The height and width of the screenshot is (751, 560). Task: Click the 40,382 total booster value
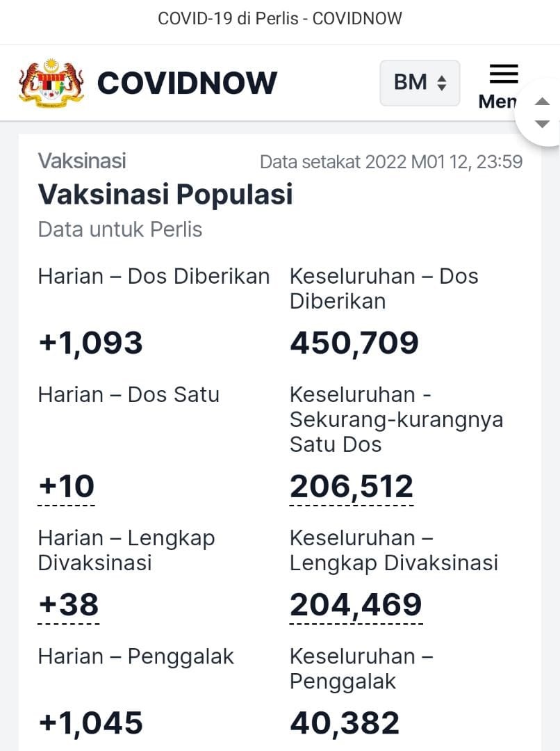(345, 722)
